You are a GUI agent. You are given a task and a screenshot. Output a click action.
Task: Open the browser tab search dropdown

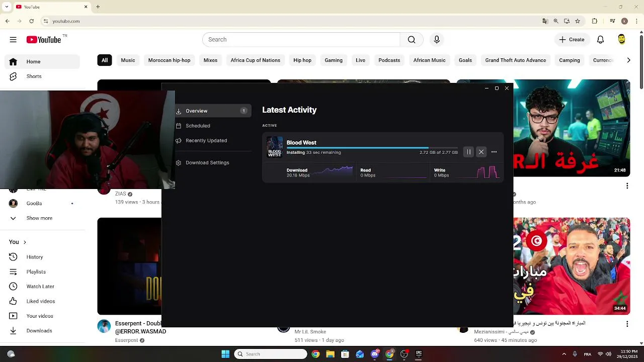7,7
